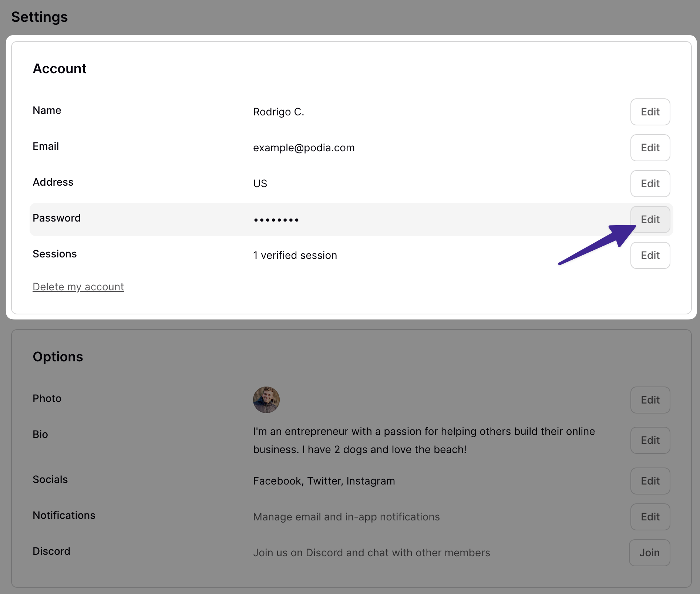Click the Bio description text
Viewport: 700px width, 594px height.
coord(424,440)
